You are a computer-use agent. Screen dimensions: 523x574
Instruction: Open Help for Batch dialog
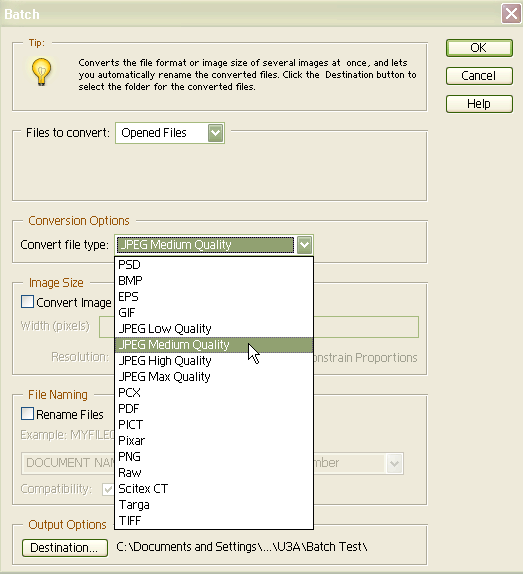click(479, 104)
